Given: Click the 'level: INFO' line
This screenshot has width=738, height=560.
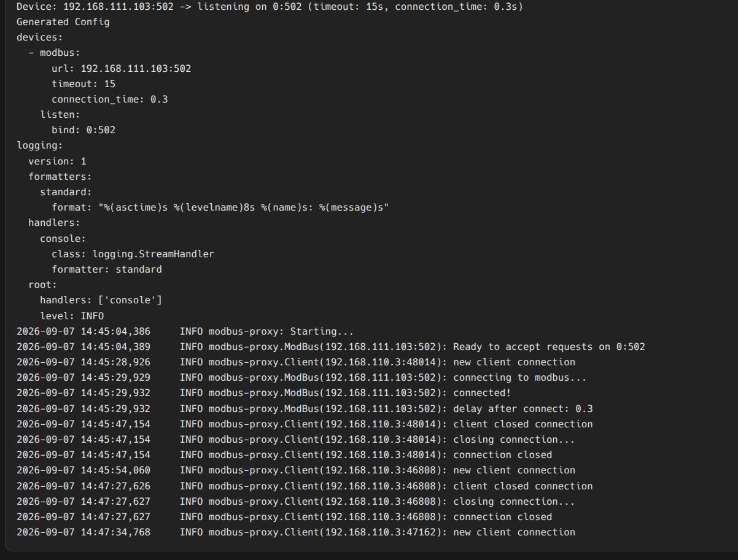Looking at the screenshot, I should tap(72, 316).
